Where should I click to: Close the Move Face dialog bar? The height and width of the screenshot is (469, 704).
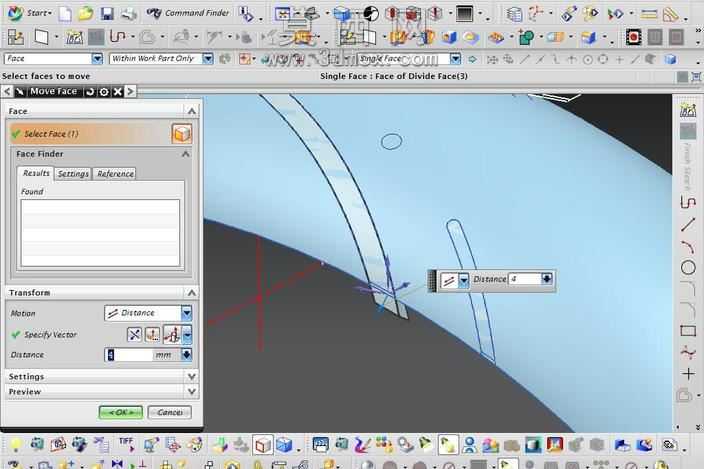coord(118,92)
